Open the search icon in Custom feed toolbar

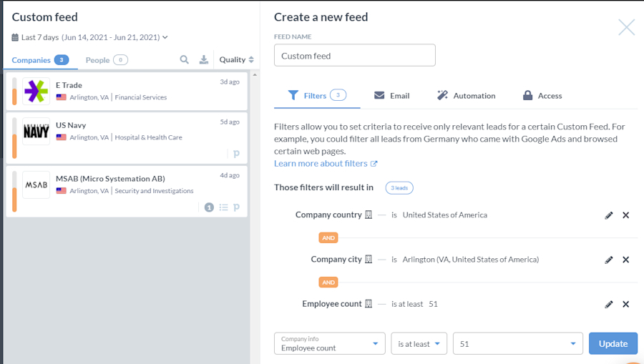(x=185, y=60)
